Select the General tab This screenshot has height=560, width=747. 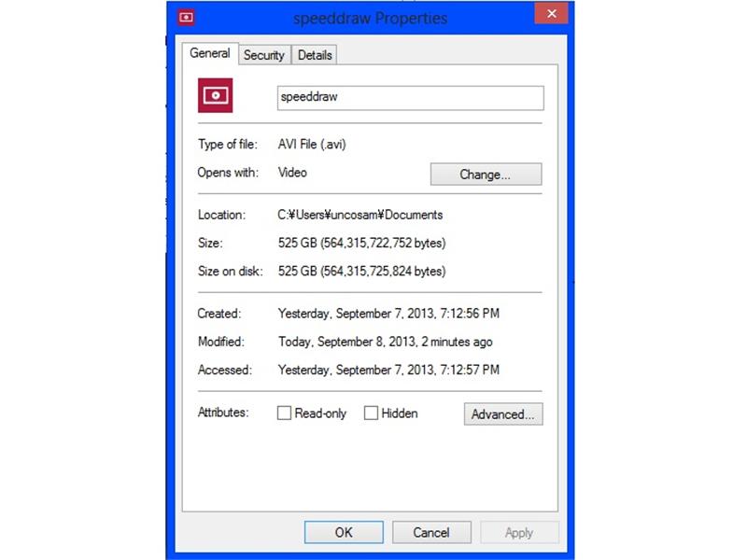click(x=210, y=54)
